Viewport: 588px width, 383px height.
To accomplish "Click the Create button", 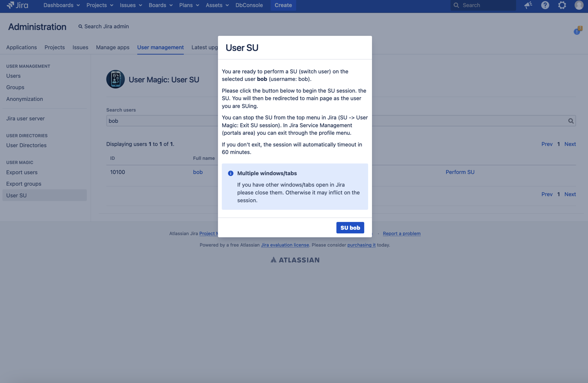I will coord(283,5).
